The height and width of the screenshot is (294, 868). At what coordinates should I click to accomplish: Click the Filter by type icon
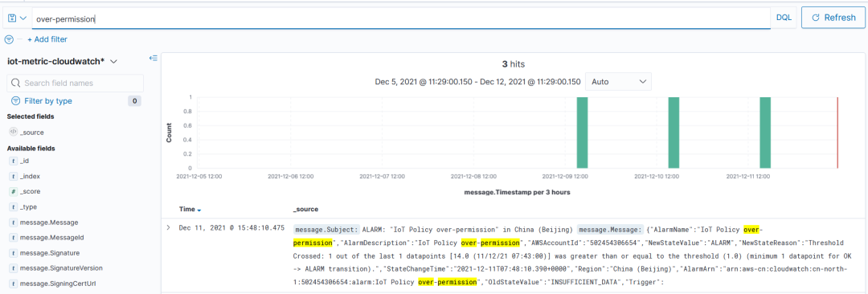pyautogui.click(x=15, y=100)
